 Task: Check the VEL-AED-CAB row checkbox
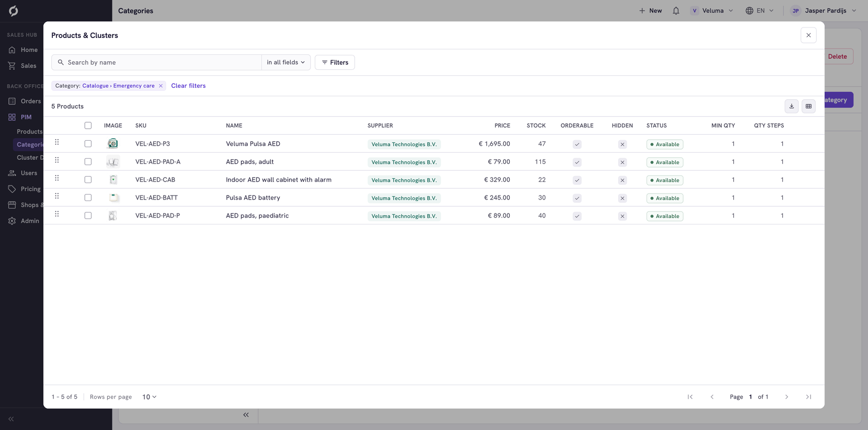point(88,180)
